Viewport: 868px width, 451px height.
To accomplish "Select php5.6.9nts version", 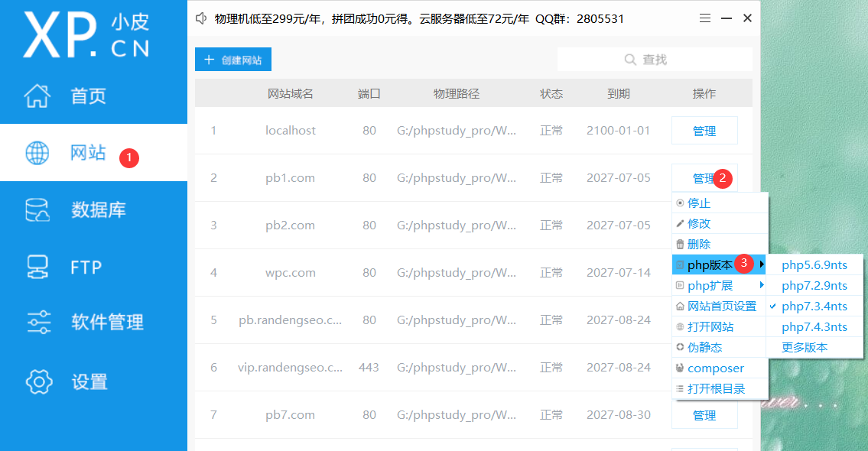I will click(814, 265).
